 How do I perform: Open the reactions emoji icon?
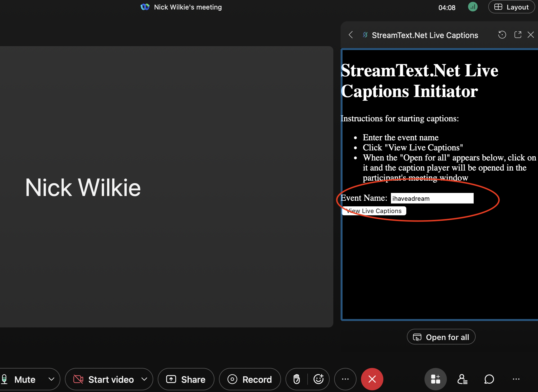click(318, 379)
